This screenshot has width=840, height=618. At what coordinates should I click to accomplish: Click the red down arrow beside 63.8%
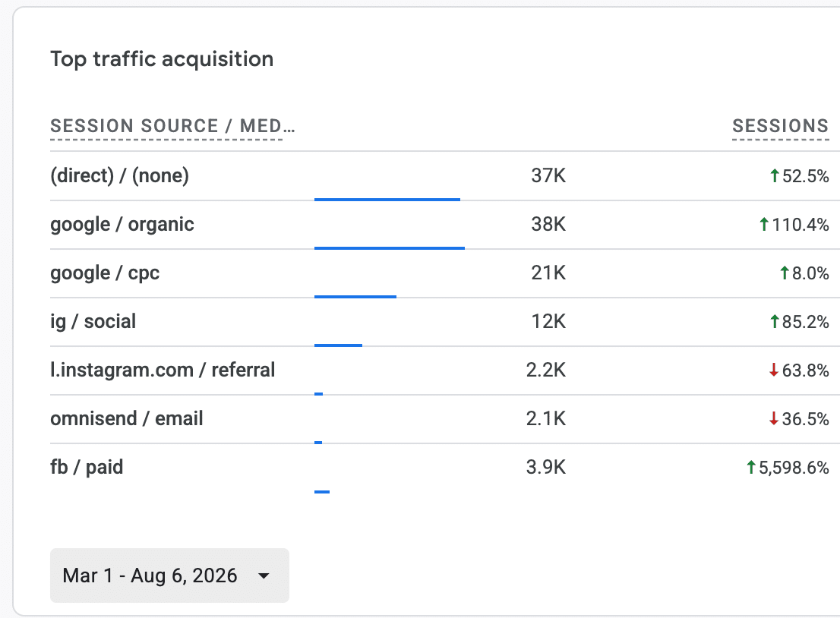point(774,370)
